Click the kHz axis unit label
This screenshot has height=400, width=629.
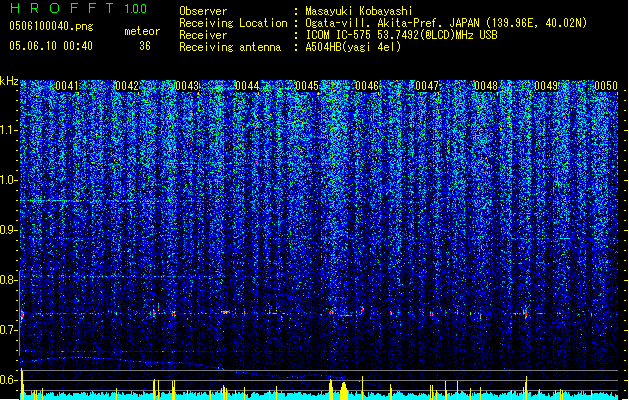(x=9, y=81)
